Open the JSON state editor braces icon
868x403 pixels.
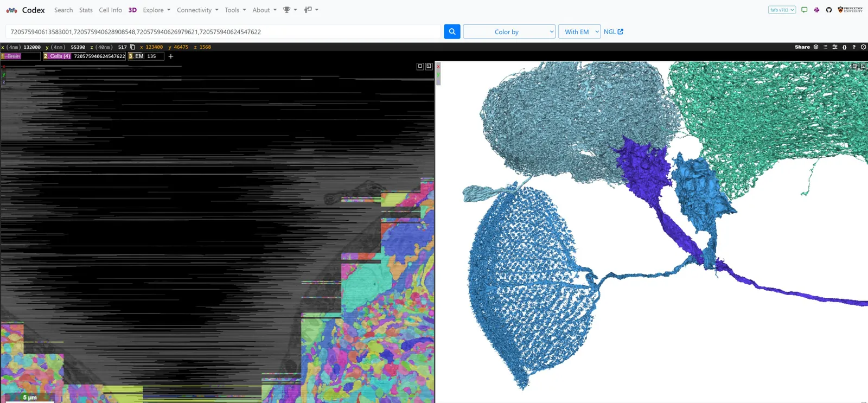click(844, 47)
